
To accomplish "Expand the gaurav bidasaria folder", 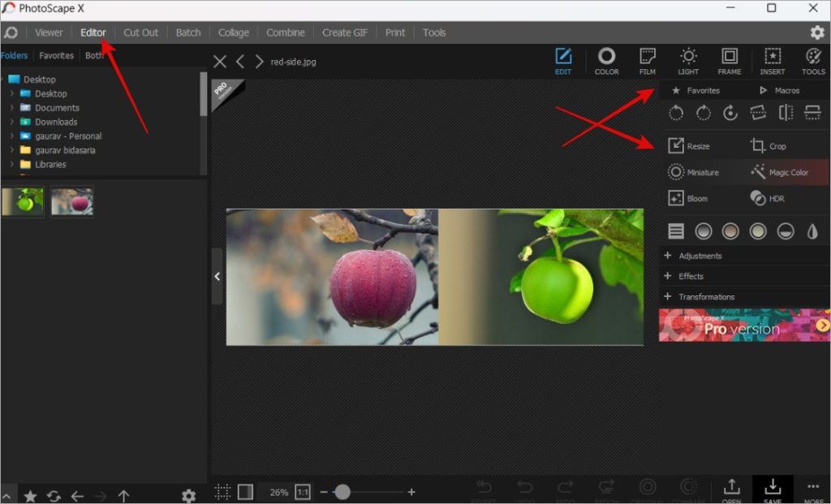I will pyautogui.click(x=11, y=150).
